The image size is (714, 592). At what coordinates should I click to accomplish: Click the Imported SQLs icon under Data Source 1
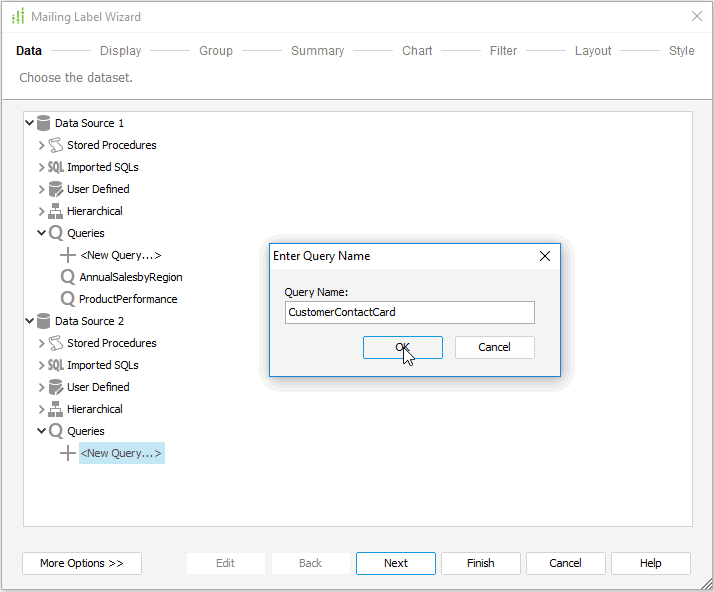56,167
